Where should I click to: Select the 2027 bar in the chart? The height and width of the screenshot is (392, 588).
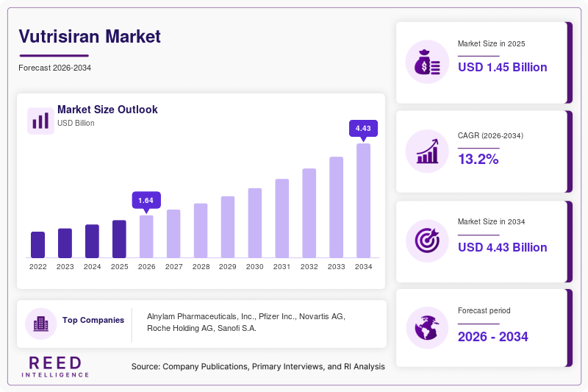click(x=173, y=234)
